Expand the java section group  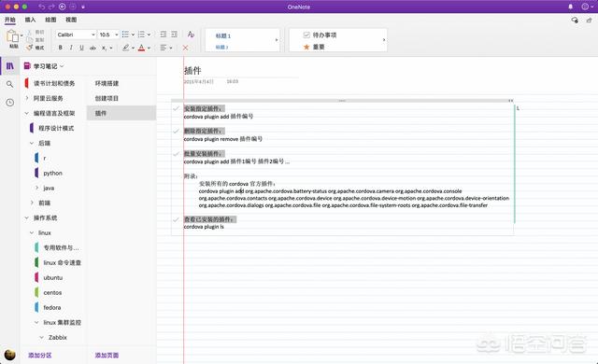[x=36, y=188]
